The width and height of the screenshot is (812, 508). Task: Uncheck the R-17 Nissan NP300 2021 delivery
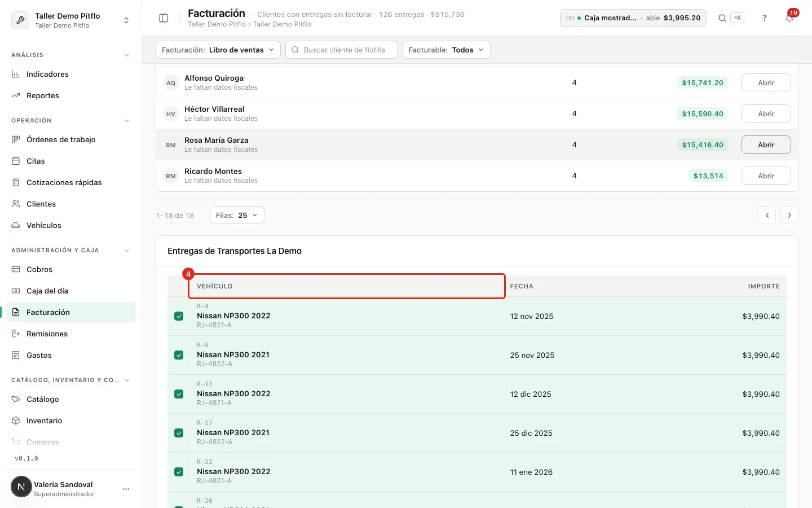click(x=179, y=433)
